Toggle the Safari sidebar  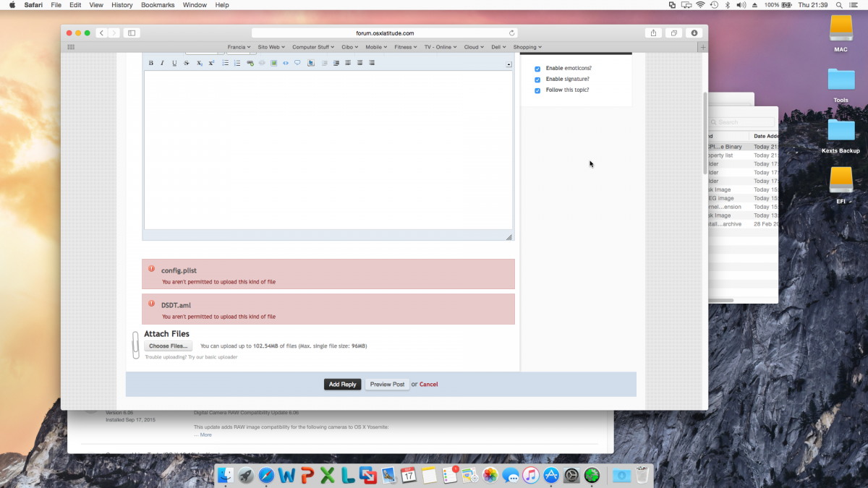pos(131,33)
